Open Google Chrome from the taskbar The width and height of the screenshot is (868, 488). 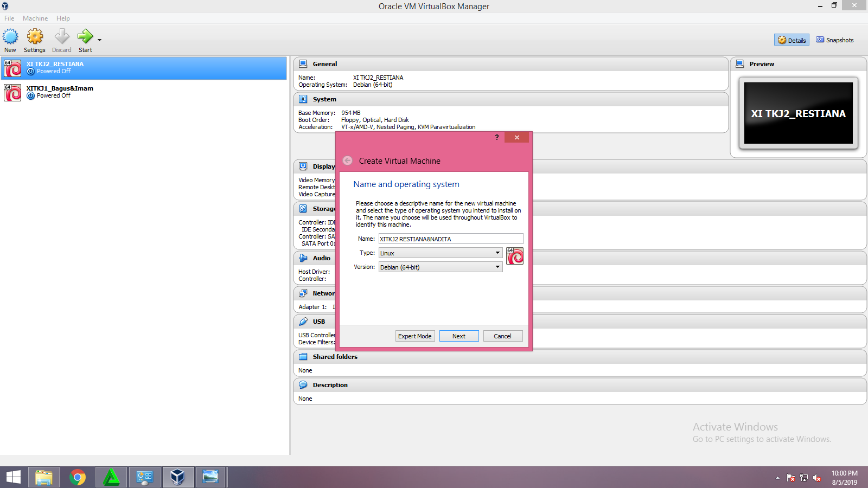(78, 477)
